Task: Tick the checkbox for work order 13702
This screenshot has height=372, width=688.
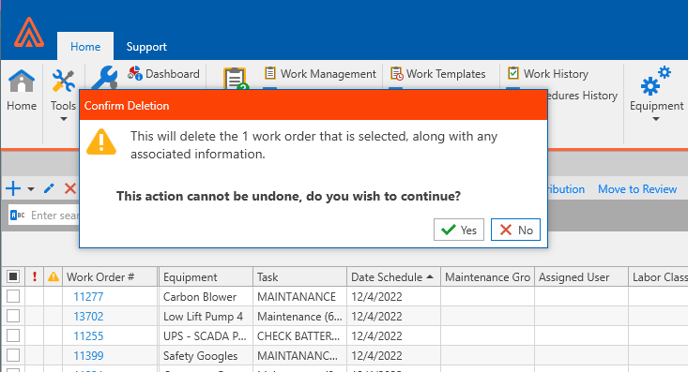Action: pyautogui.click(x=13, y=316)
